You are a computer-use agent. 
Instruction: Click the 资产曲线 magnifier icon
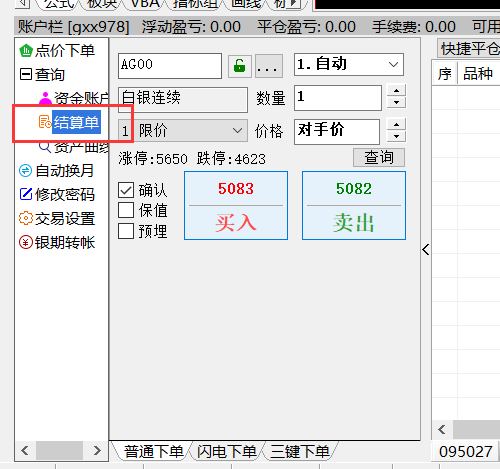(x=45, y=147)
